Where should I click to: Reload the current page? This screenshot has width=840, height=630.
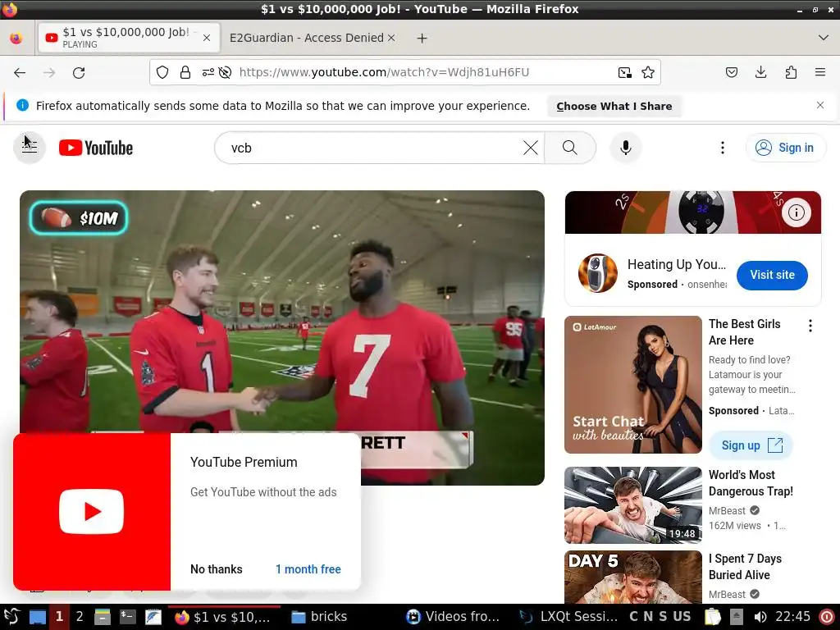tap(79, 73)
